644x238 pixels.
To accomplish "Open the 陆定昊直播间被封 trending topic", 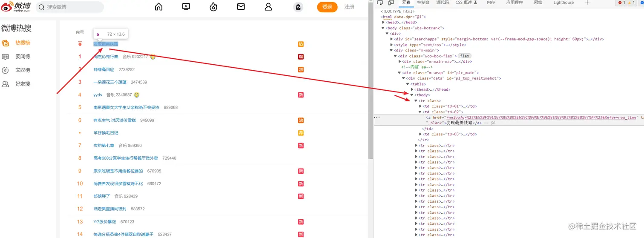I will tap(110, 209).
